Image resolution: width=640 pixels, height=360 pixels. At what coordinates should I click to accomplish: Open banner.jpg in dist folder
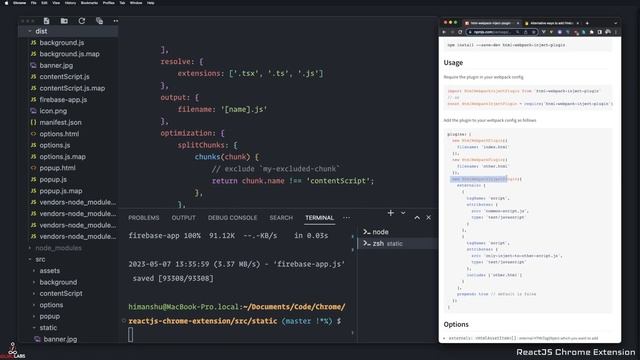(68, 65)
